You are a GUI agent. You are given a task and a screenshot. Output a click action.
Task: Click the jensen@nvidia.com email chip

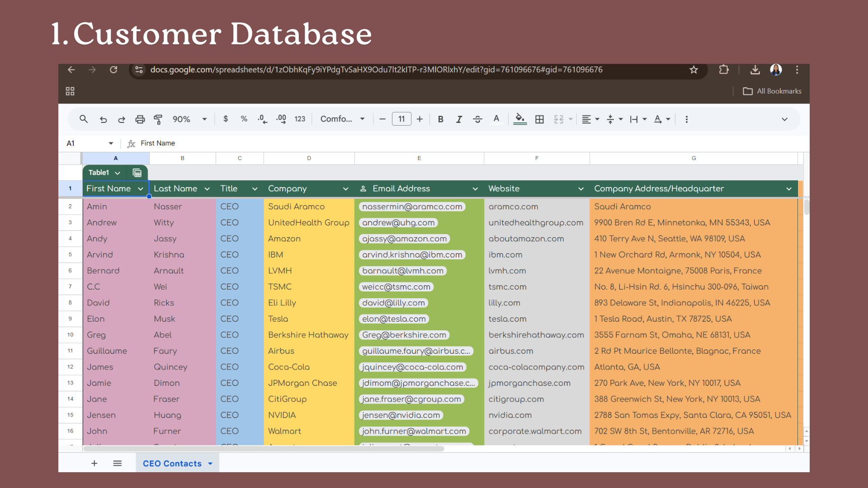pos(401,415)
